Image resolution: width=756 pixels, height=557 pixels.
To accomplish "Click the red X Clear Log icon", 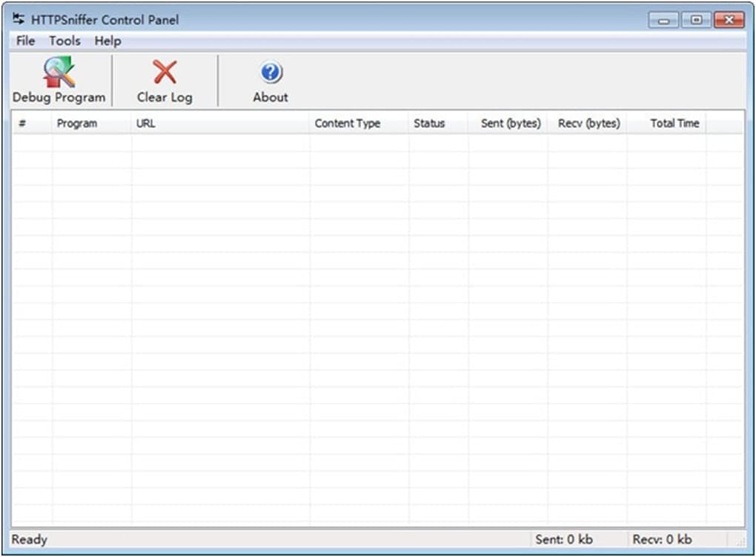I will point(165,72).
